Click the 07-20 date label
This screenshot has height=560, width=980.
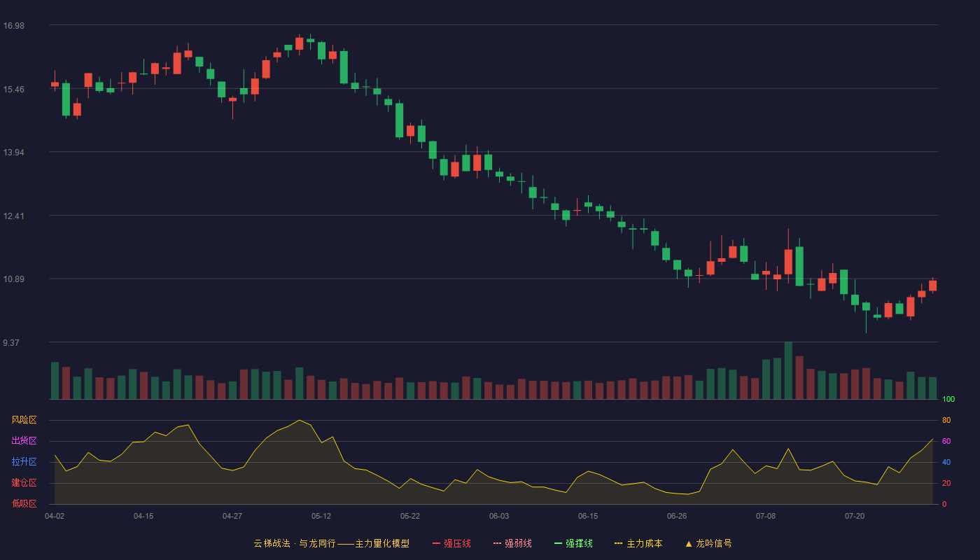(855, 516)
